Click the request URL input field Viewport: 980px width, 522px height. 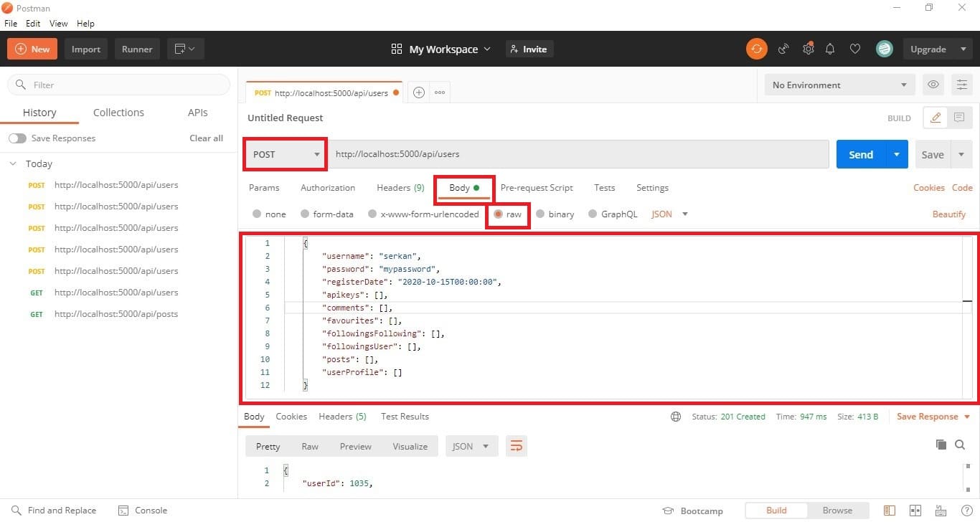coord(578,154)
